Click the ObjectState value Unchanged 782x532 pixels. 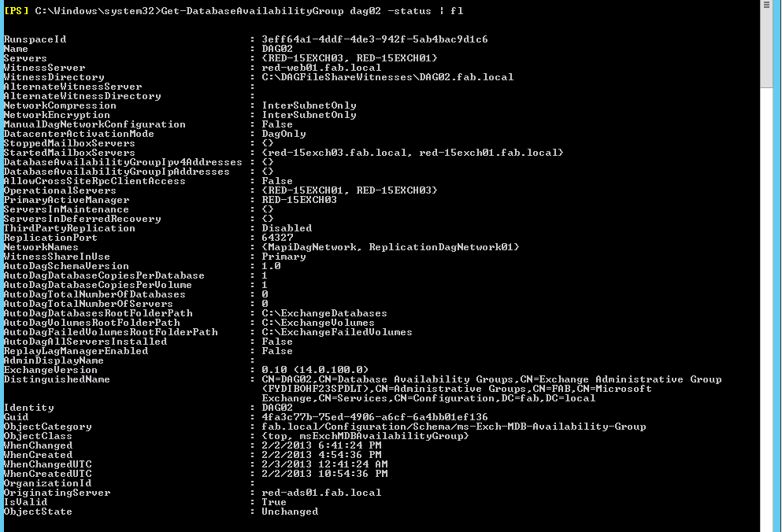[x=290, y=512]
